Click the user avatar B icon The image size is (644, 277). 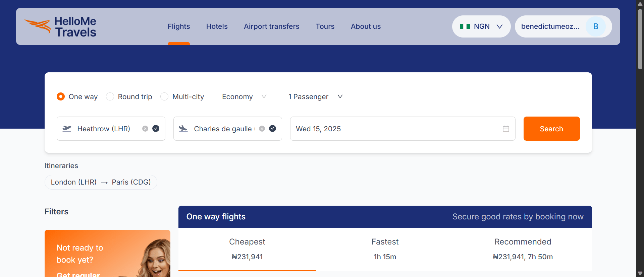tap(595, 26)
